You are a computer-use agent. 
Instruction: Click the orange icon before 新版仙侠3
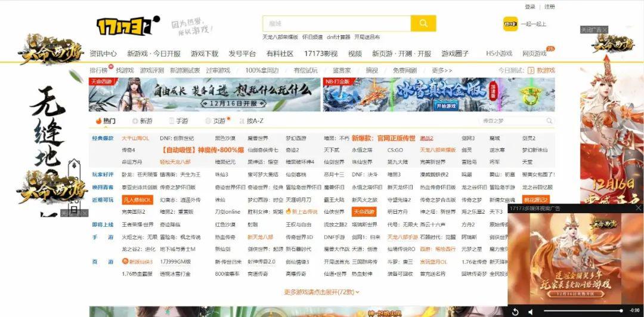pos(125,261)
